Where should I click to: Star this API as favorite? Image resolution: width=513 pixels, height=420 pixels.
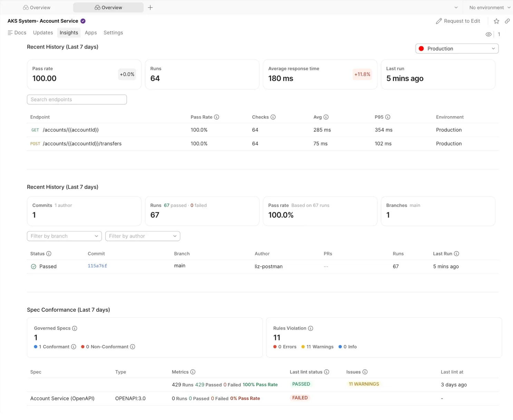[x=496, y=21]
